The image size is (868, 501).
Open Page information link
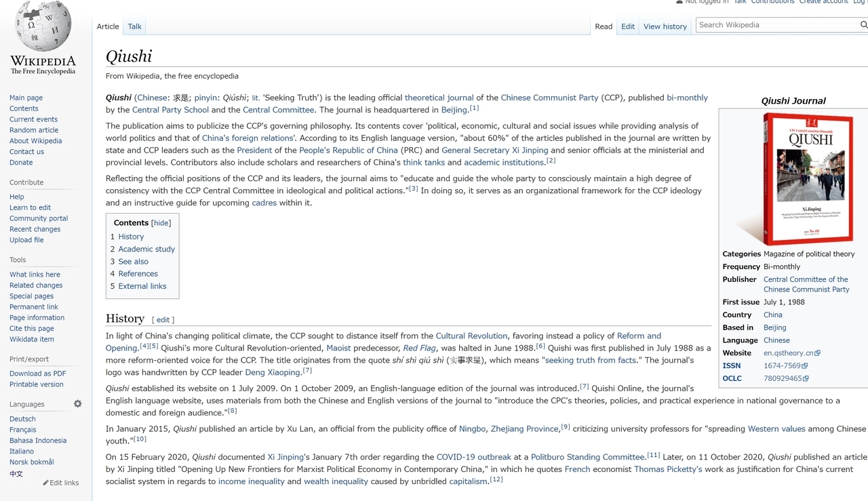pyautogui.click(x=37, y=318)
